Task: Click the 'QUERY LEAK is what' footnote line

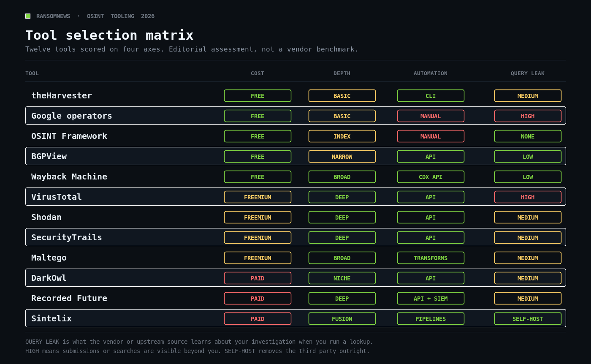Action: pyautogui.click(x=199, y=342)
